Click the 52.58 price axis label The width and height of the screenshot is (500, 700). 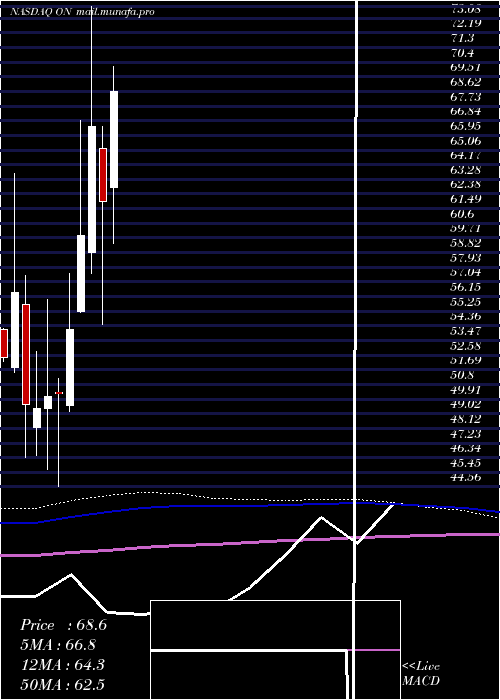point(465,346)
